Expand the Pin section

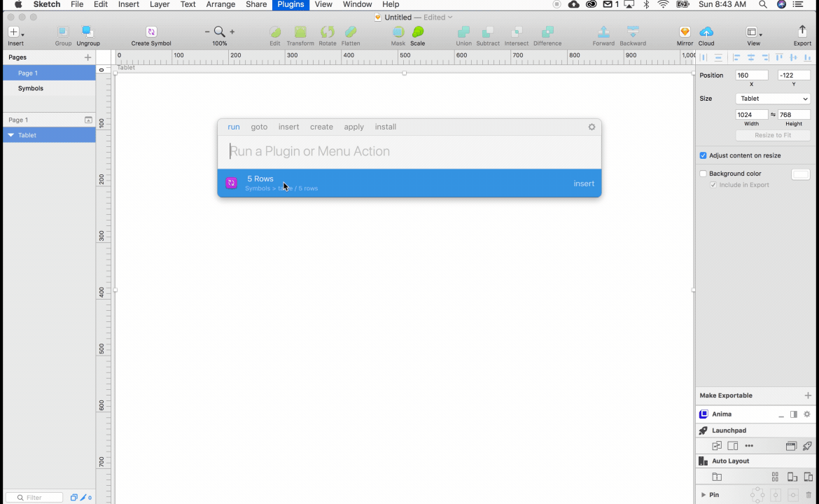point(704,494)
